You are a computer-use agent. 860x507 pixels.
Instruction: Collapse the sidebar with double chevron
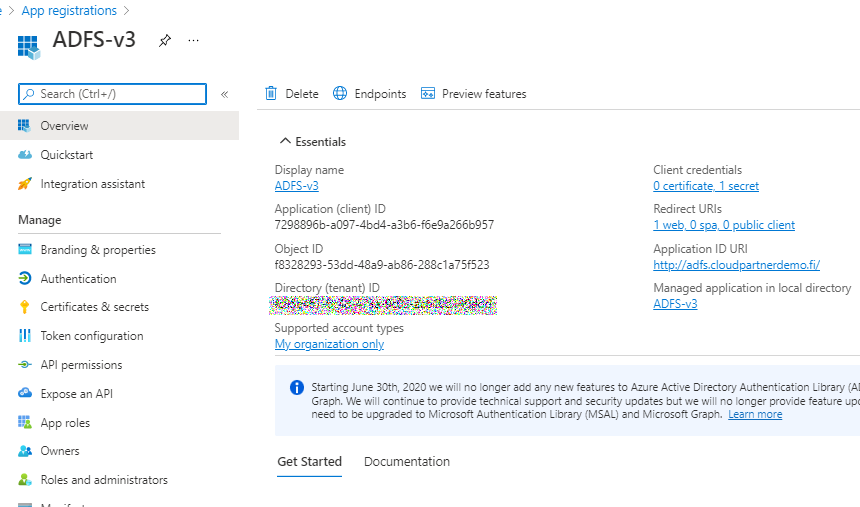[225, 94]
